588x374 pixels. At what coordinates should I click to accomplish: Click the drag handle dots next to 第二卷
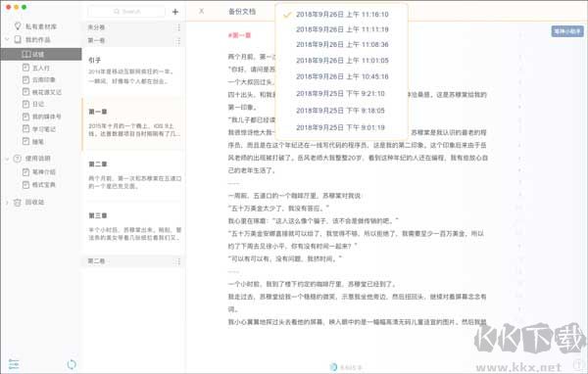click(178, 261)
